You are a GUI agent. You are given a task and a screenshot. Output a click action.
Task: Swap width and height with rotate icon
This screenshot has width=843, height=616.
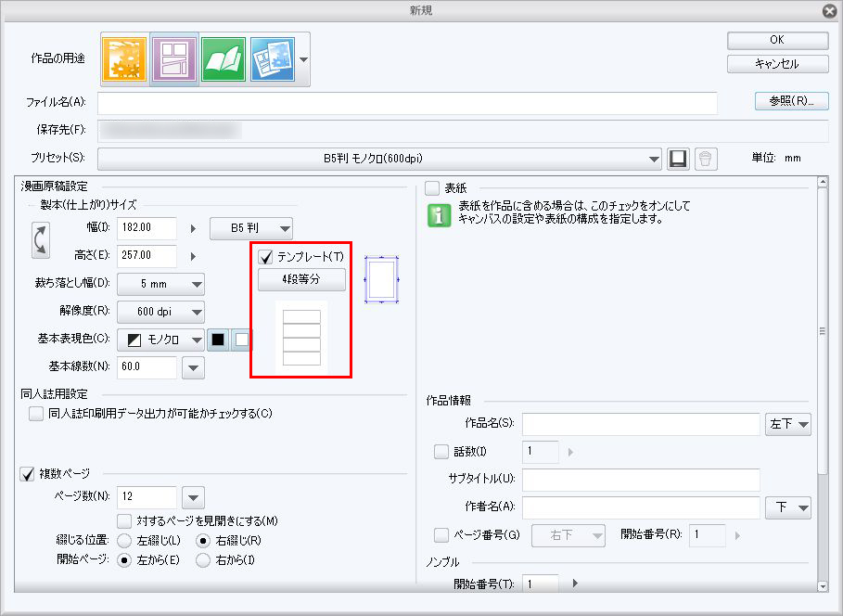[39, 241]
